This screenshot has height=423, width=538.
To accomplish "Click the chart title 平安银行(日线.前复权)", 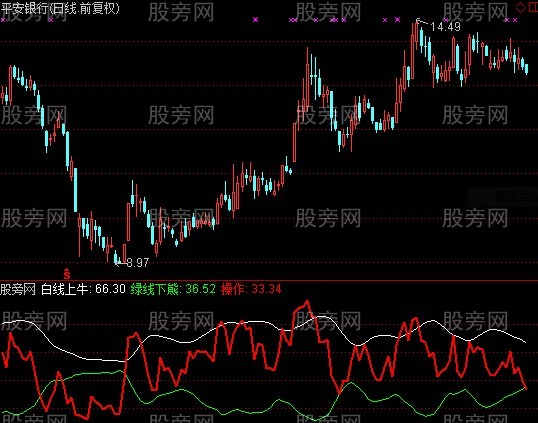I will 60,8.
